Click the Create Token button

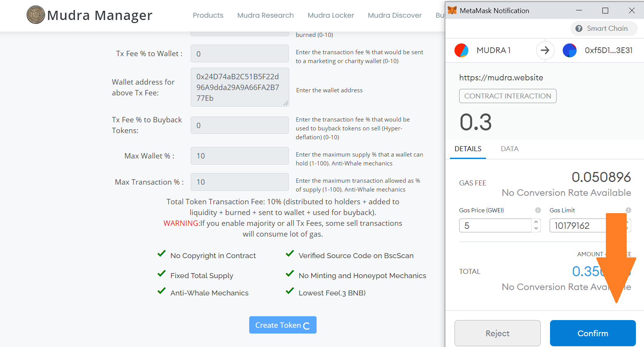pyautogui.click(x=283, y=325)
